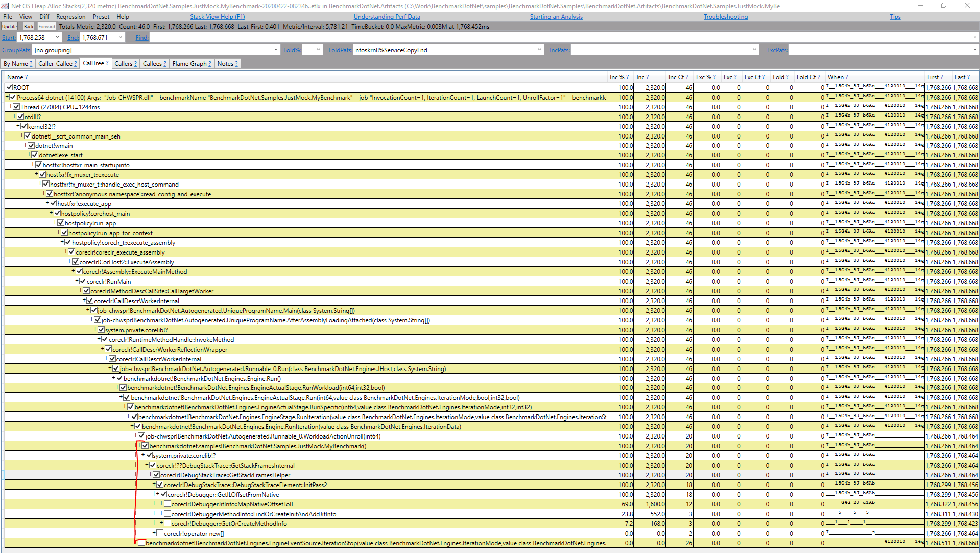Open the File menu

pyautogui.click(x=8, y=16)
